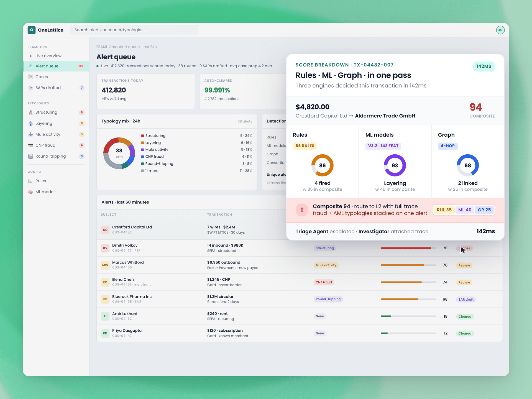Image resolution: width=532 pixels, height=399 pixels.
Task: Click the CNP fraud card icon
Action: [30, 145]
